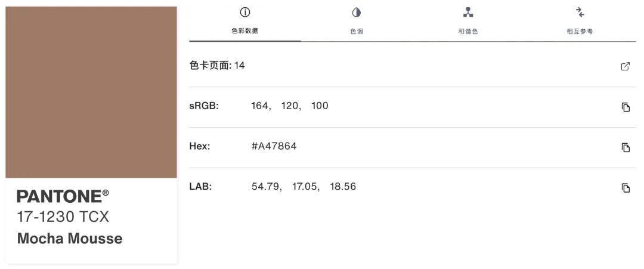The height and width of the screenshot is (269, 644).
Task: Click the Mocha Mousse color name
Action: (70, 239)
